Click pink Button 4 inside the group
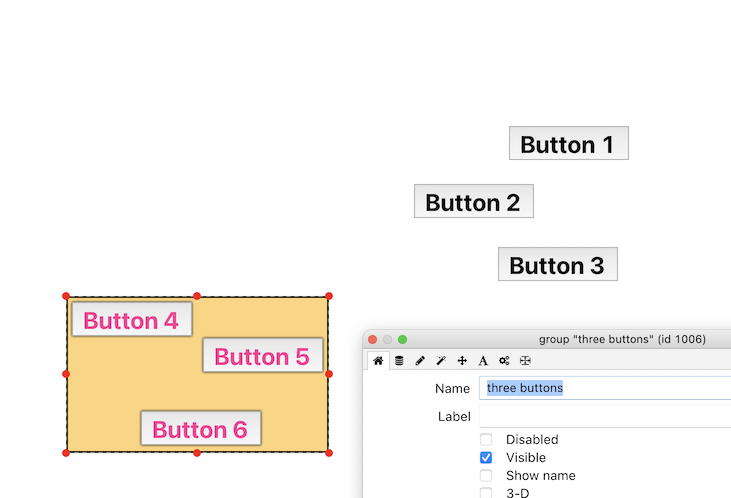This screenshot has width=731, height=498. pyautogui.click(x=131, y=320)
